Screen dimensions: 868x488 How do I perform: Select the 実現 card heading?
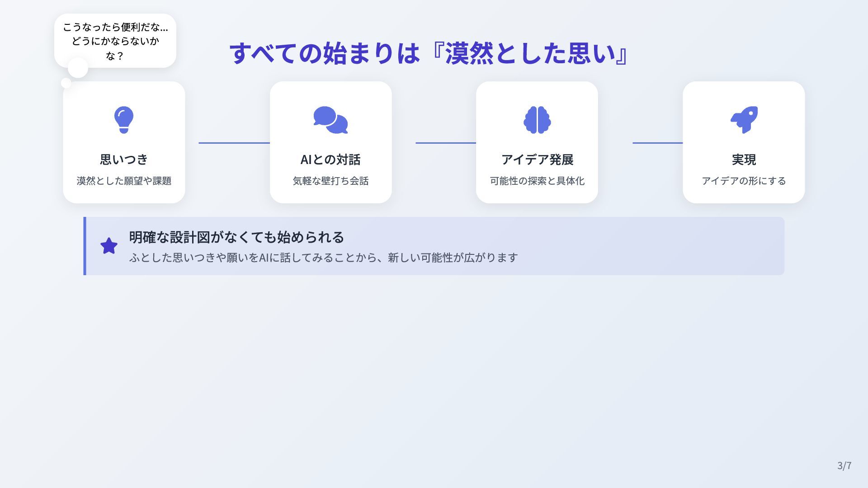tap(744, 160)
